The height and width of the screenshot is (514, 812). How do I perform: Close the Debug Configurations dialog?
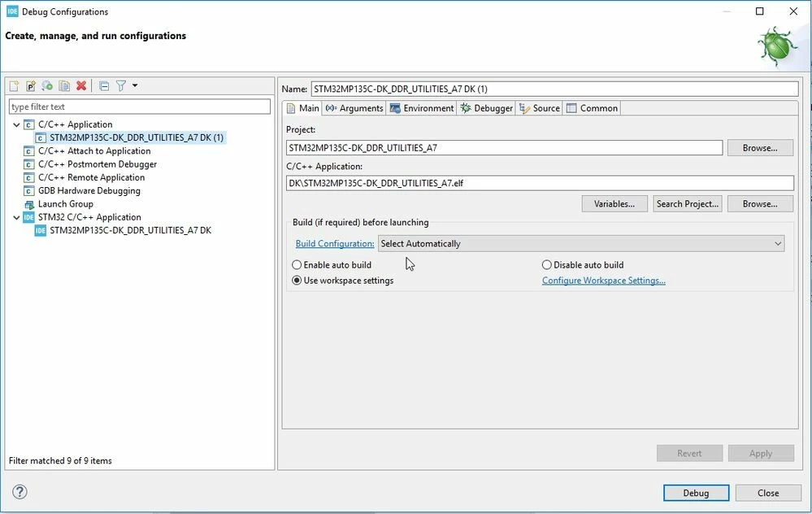768,494
